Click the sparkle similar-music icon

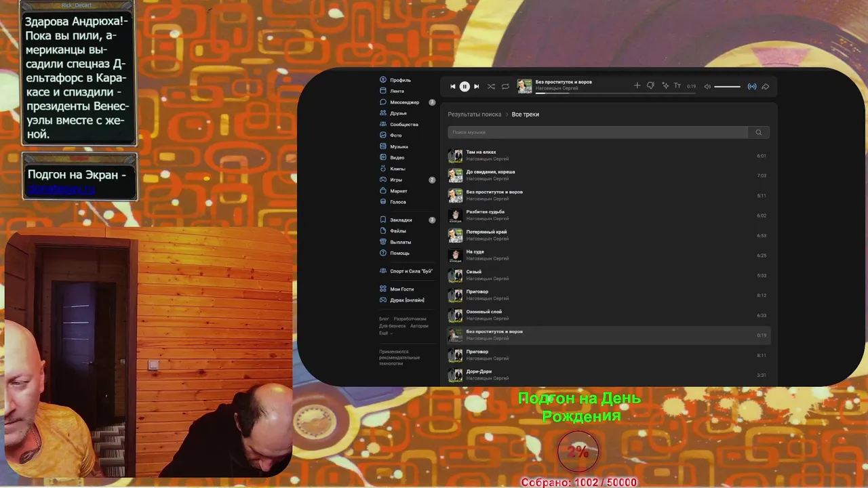pyautogui.click(x=665, y=85)
